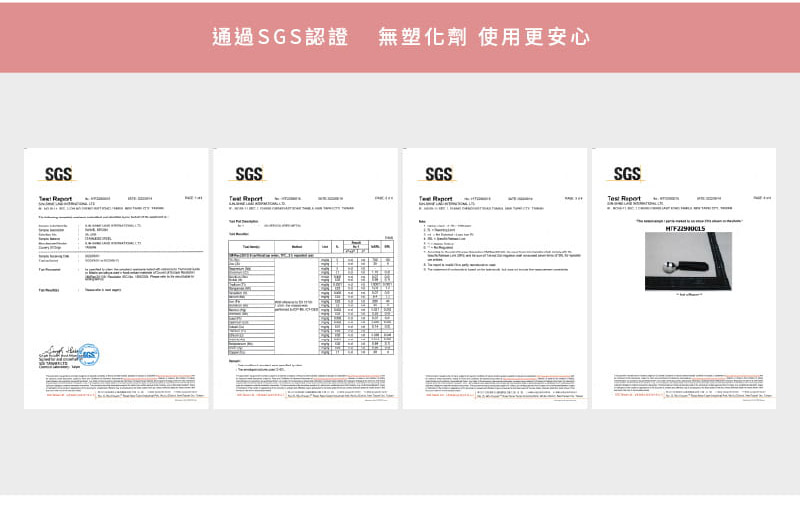The height and width of the screenshot is (511, 800).
Task: Click the Test Report heading on first page
Action: tap(56, 198)
